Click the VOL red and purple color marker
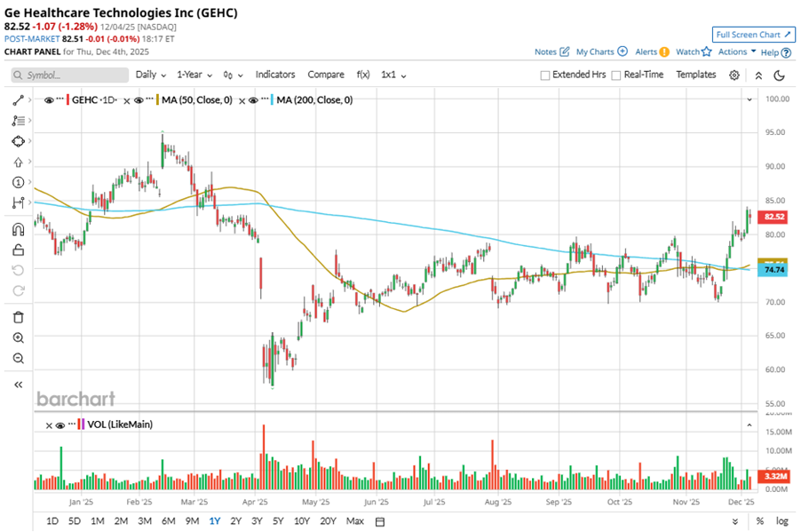 [x=81, y=425]
